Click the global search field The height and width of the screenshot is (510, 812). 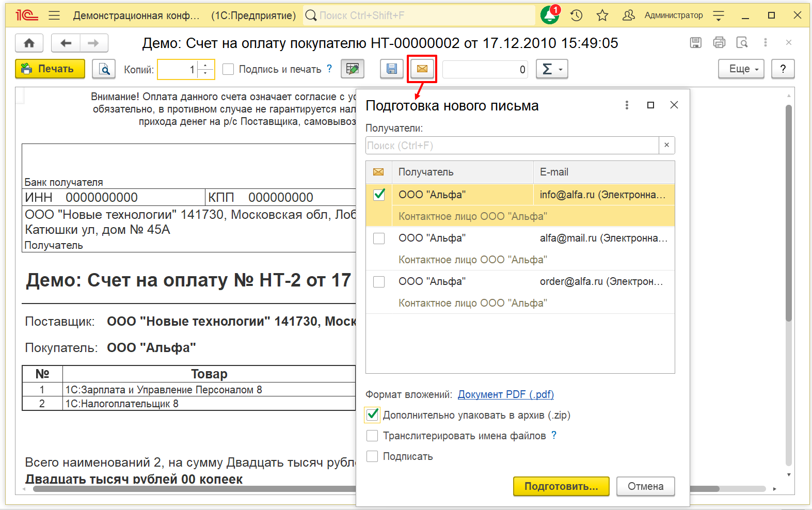click(419, 15)
